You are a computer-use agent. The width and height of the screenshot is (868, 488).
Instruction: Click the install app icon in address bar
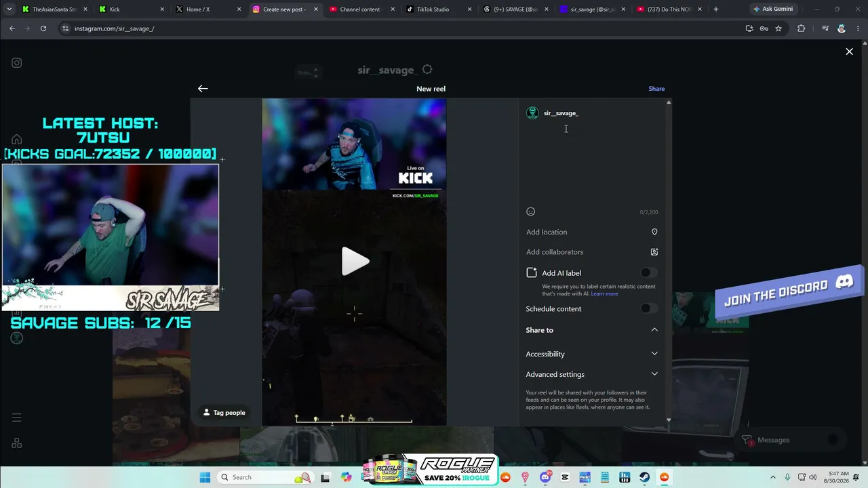click(x=749, y=28)
